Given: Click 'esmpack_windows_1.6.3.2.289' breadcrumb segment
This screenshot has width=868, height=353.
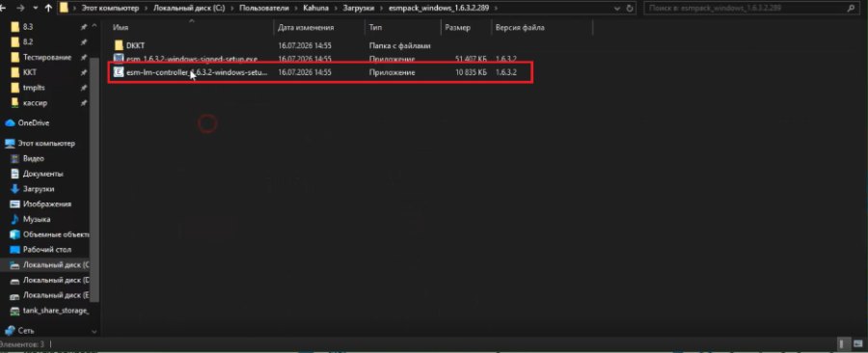Looking at the screenshot, I should coord(438,9).
